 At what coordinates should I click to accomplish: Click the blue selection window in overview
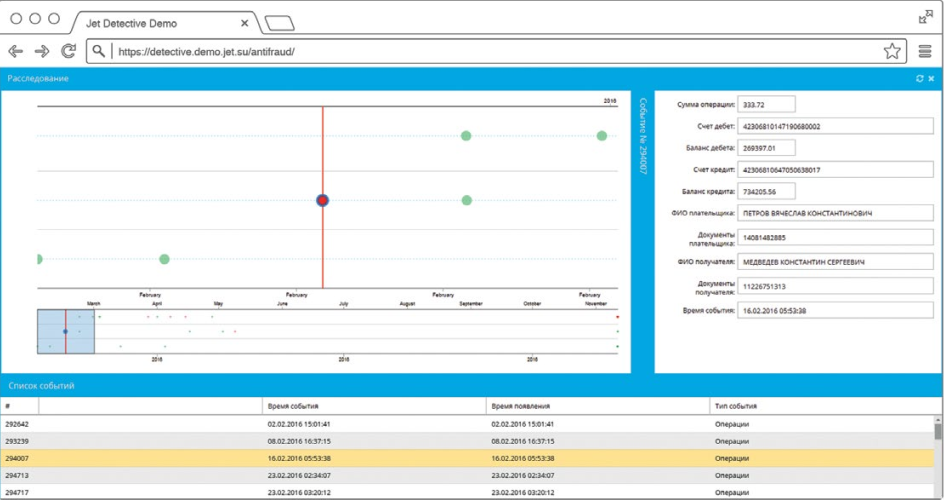66,332
